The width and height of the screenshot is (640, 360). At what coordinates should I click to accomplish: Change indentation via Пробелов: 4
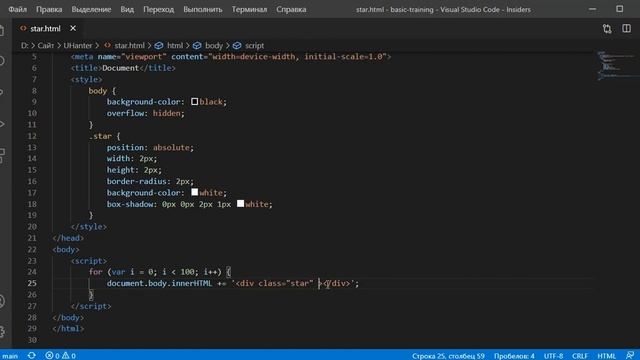click(x=514, y=356)
